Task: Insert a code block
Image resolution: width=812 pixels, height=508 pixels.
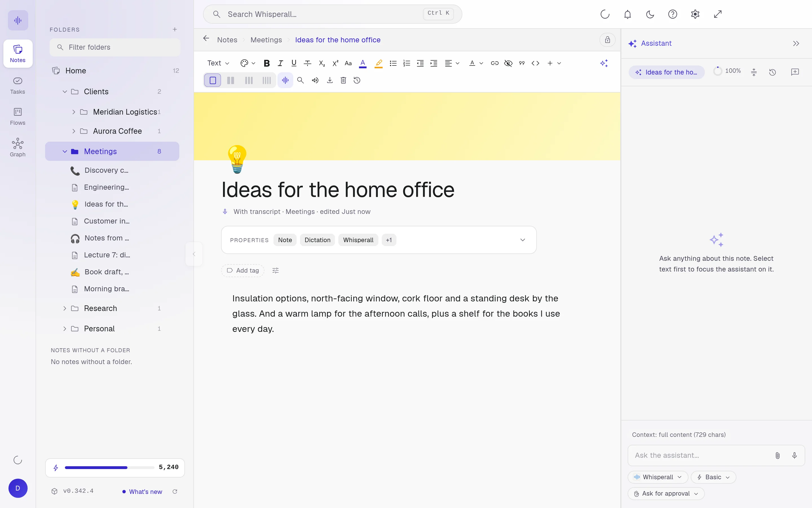Action: click(x=535, y=63)
